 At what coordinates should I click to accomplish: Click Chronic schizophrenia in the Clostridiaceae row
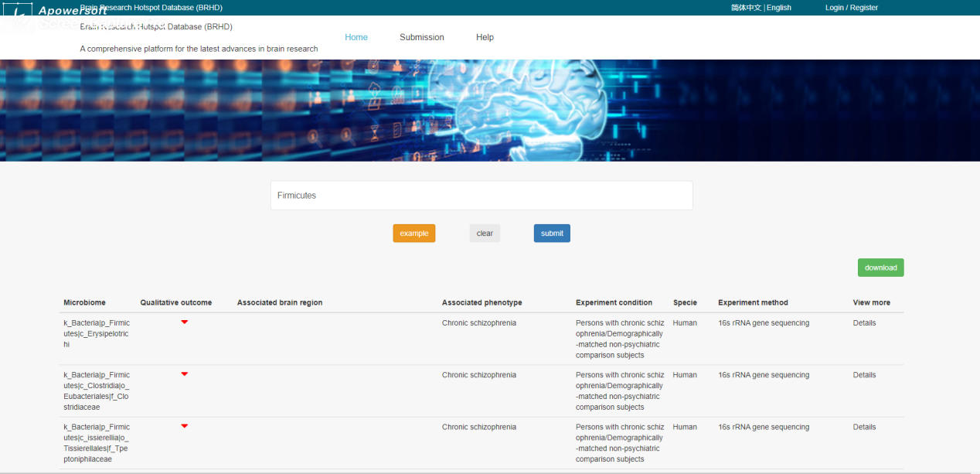(x=479, y=375)
